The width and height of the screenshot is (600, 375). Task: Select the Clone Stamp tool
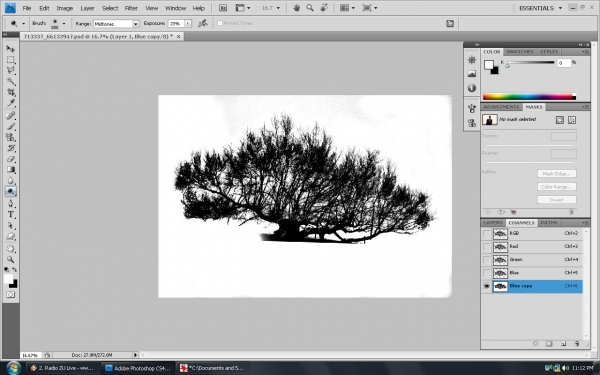pyautogui.click(x=10, y=137)
